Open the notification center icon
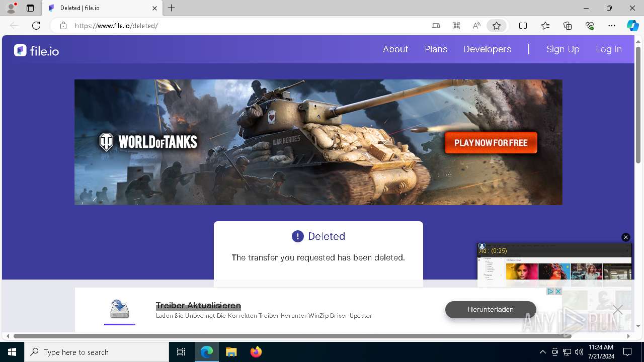The image size is (644, 362). coord(627,352)
